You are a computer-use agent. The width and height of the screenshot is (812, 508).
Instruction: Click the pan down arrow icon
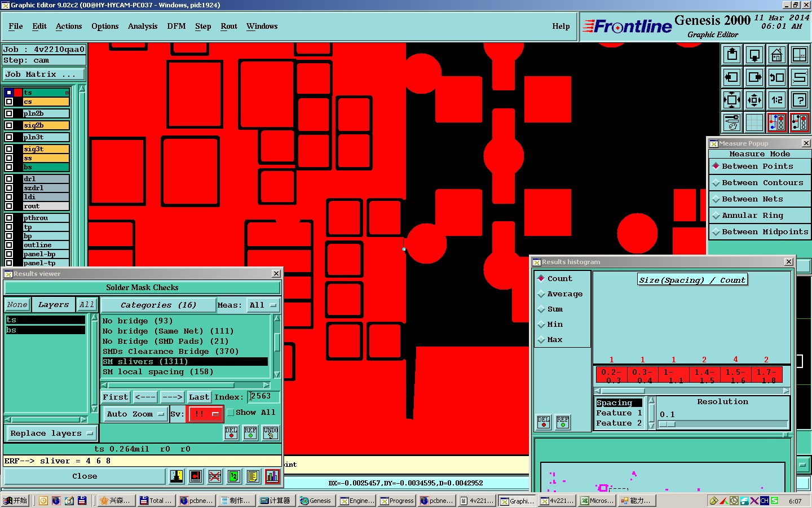coord(754,55)
